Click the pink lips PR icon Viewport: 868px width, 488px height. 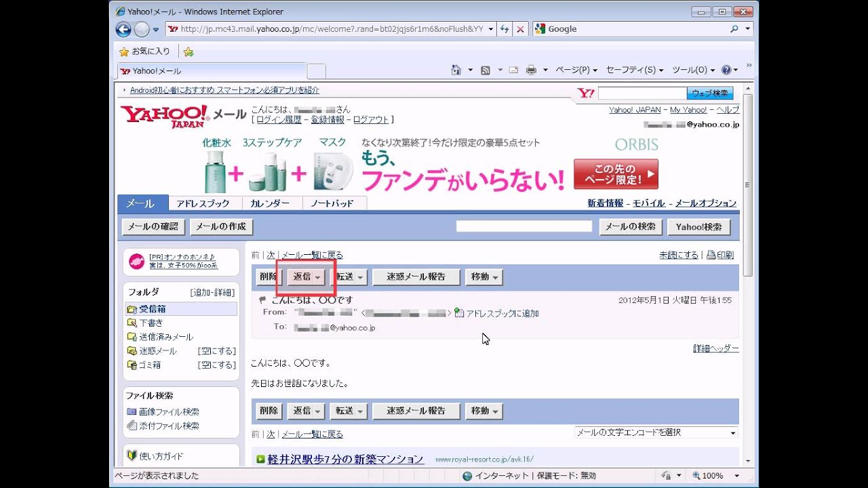click(x=136, y=261)
